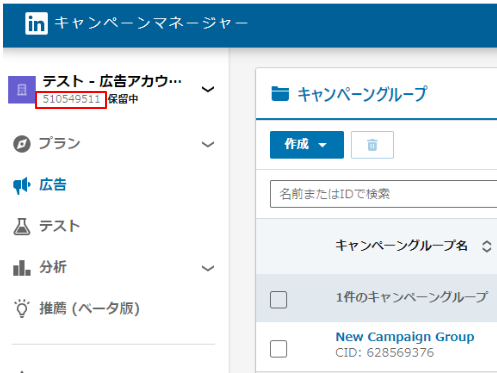This screenshot has width=497, height=373.
Task: Click the compass icon beside プラン
Action: [22, 144]
